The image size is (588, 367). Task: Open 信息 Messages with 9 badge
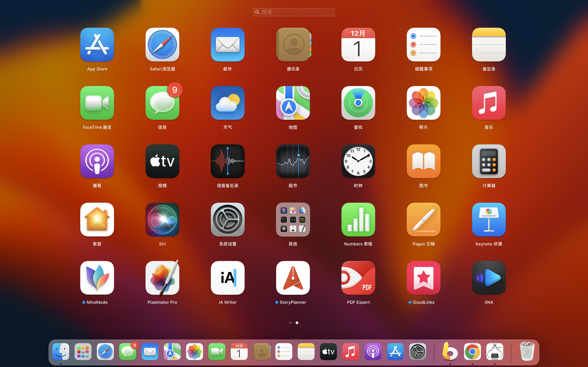[x=162, y=103]
